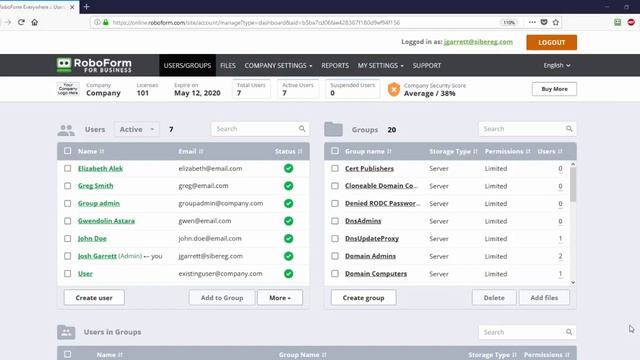Click the green RoboForm extension toolbar icon
640x360 pixels.
618,22
